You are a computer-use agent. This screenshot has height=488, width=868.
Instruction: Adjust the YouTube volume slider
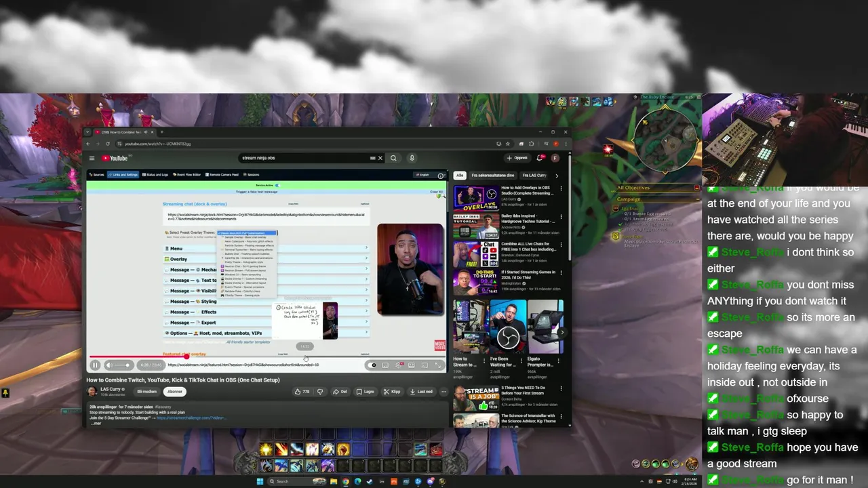(x=122, y=365)
